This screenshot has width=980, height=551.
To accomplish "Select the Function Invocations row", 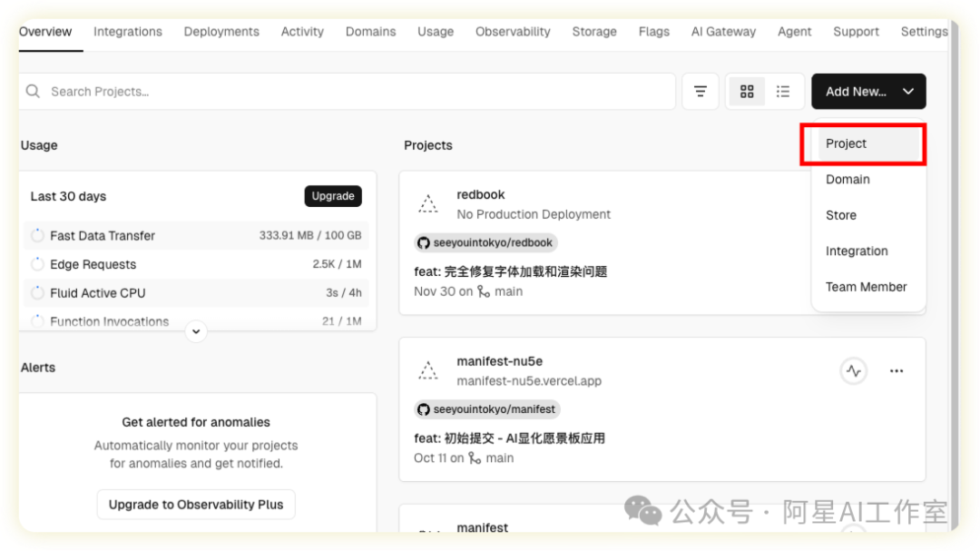I will tap(196, 320).
